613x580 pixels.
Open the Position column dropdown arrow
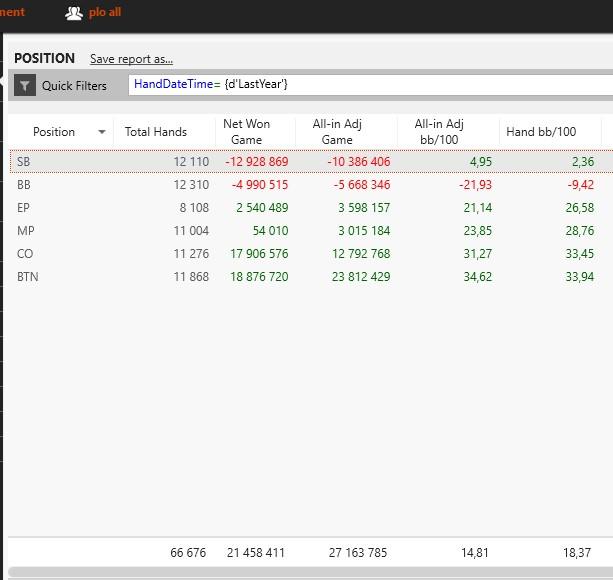101,132
